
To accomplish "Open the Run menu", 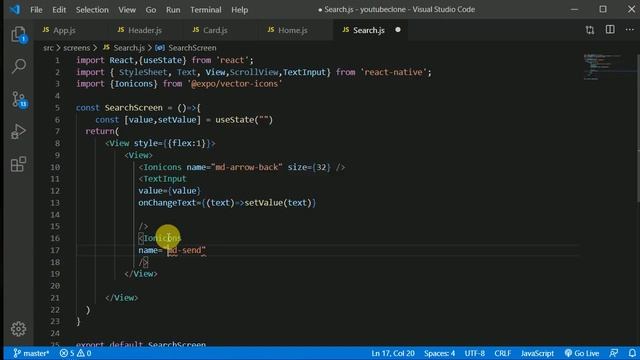I will point(173,9).
